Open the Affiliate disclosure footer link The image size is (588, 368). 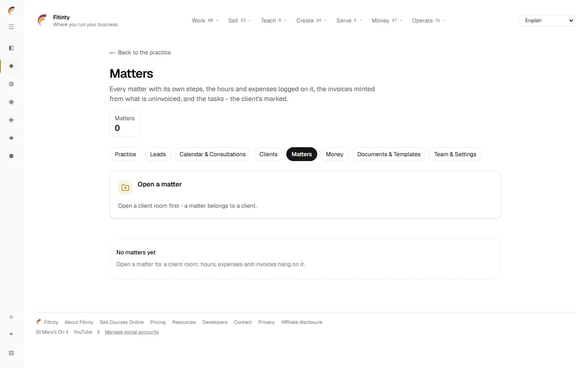(302, 322)
